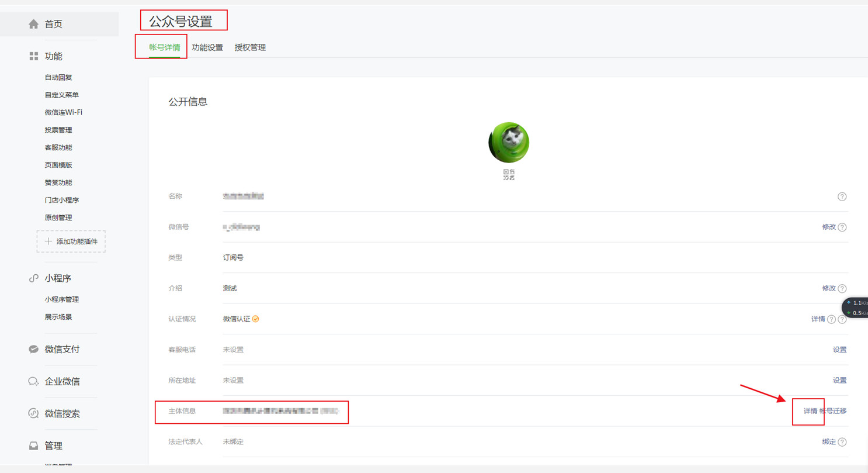868x473 pixels.
Task: Open 客服功能 in the sidebar
Action: tap(58, 147)
